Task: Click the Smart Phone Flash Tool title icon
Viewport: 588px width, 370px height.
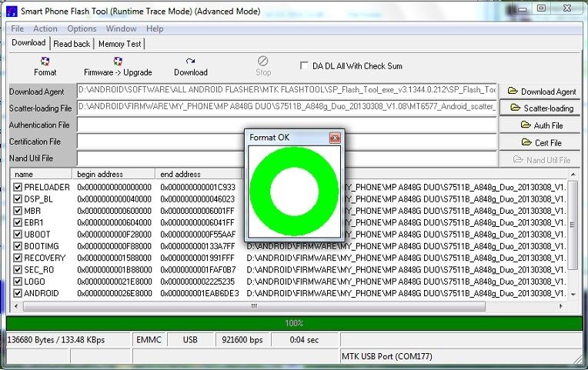Action: click(12, 12)
